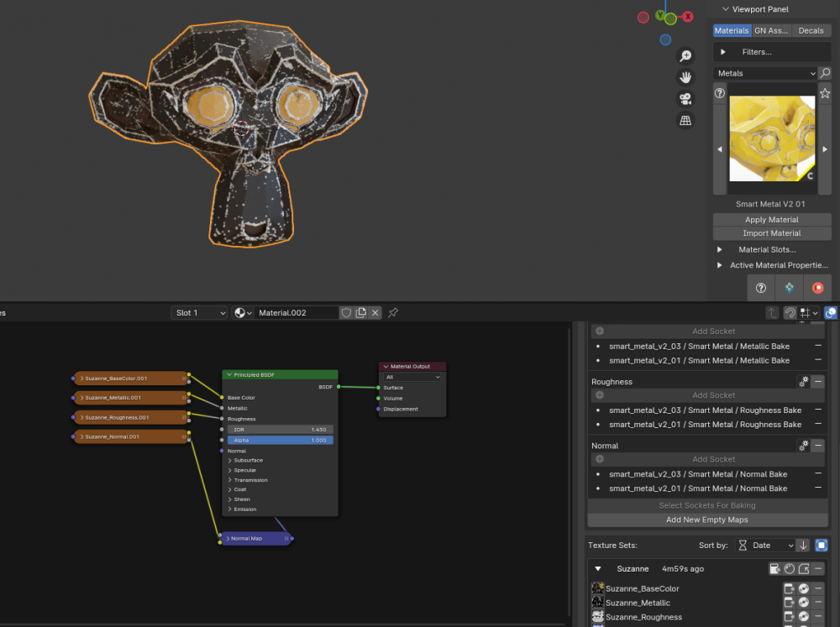Click the gear icon in Roughness row
840x627 pixels.
[x=803, y=382]
